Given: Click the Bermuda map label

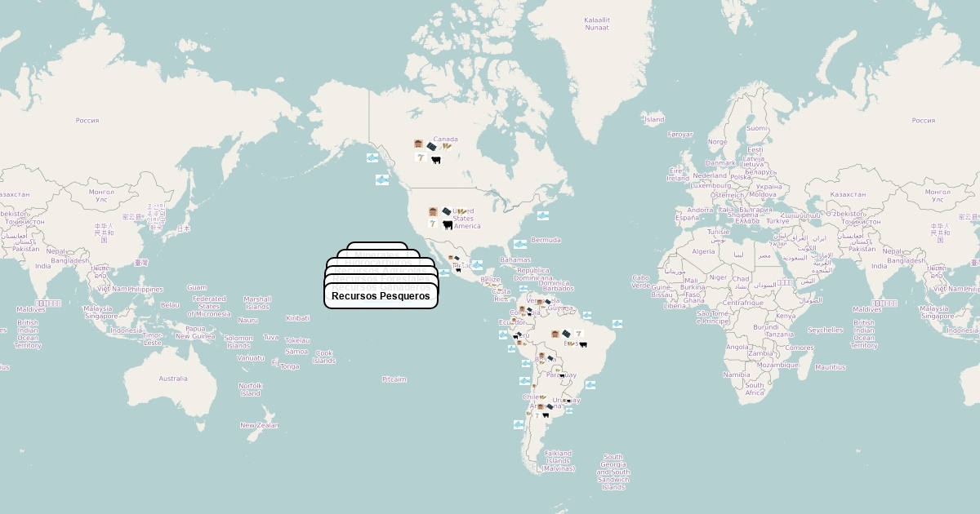Looking at the screenshot, I should (x=546, y=240).
